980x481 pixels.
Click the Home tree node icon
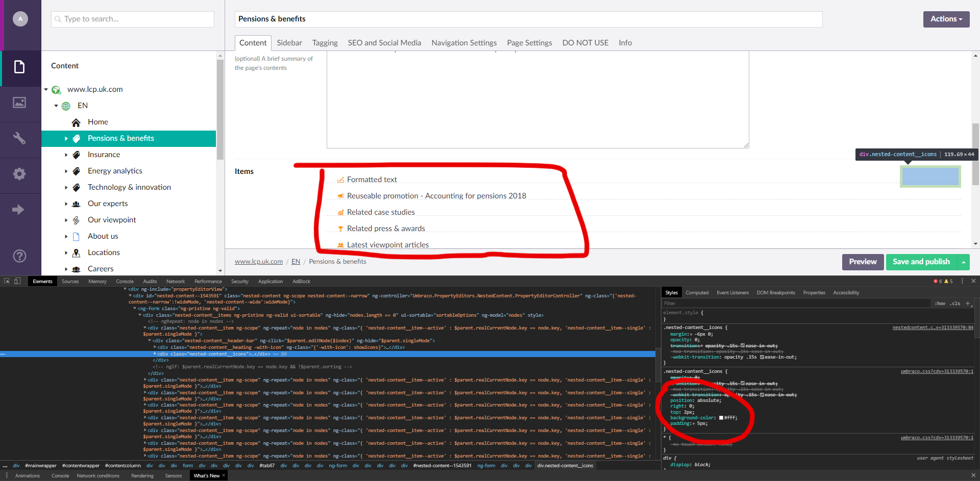pyautogui.click(x=76, y=122)
